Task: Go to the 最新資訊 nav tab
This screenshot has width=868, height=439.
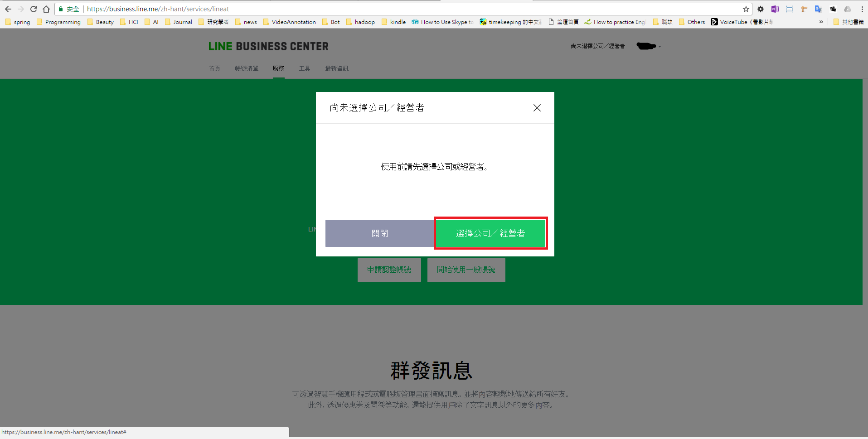Action: (337, 68)
